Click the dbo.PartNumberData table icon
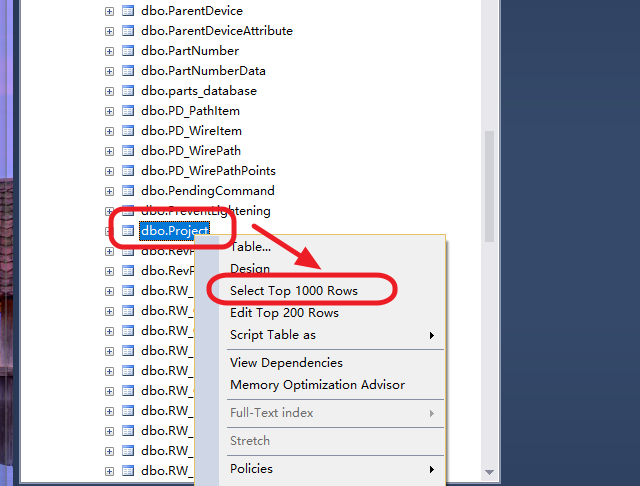This screenshot has height=486, width=640. [x=128, y=71]
